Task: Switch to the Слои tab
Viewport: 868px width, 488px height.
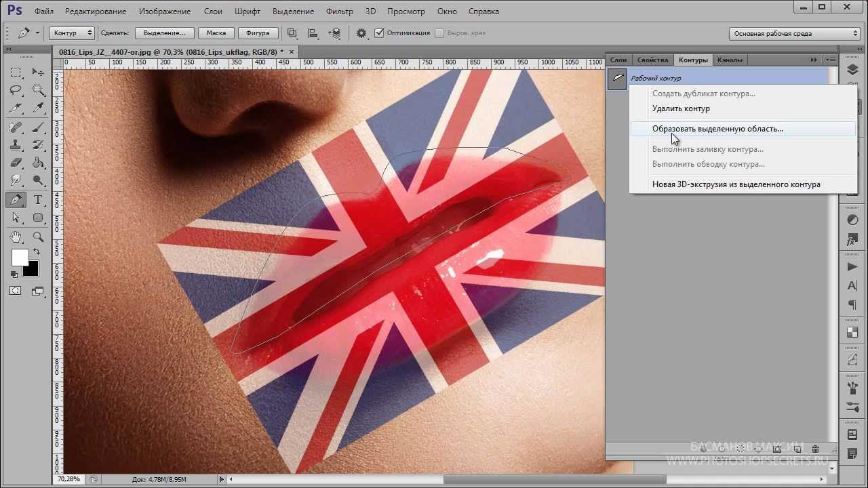Action: coord(618,60)
